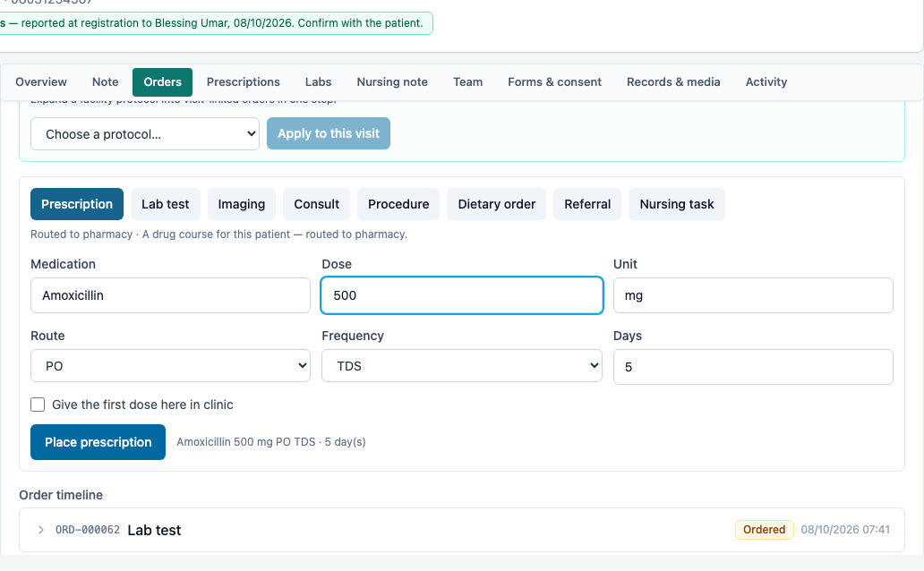
Task: Select the Referral order type
Action: 587,204
